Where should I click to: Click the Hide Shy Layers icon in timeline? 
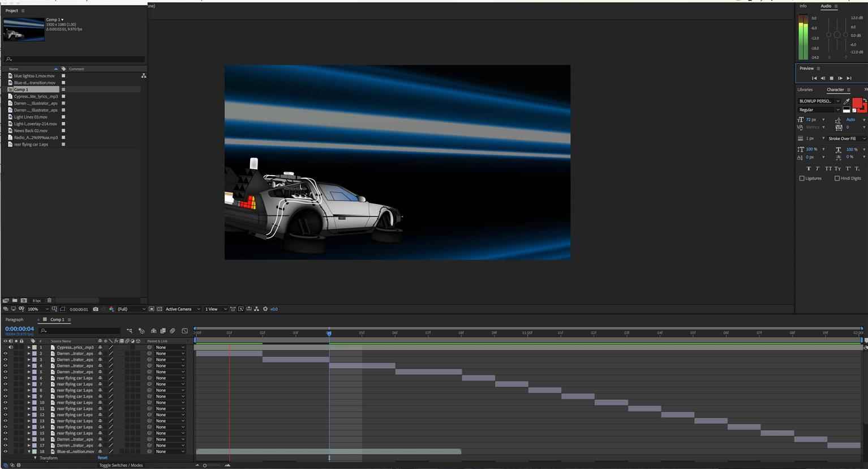click(153, 331)
